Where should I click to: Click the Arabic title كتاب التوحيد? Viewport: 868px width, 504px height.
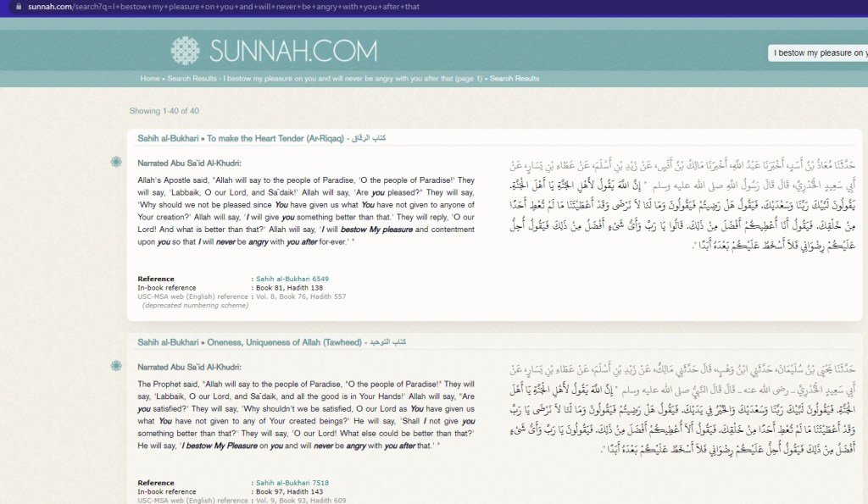[x=390, y=341]
